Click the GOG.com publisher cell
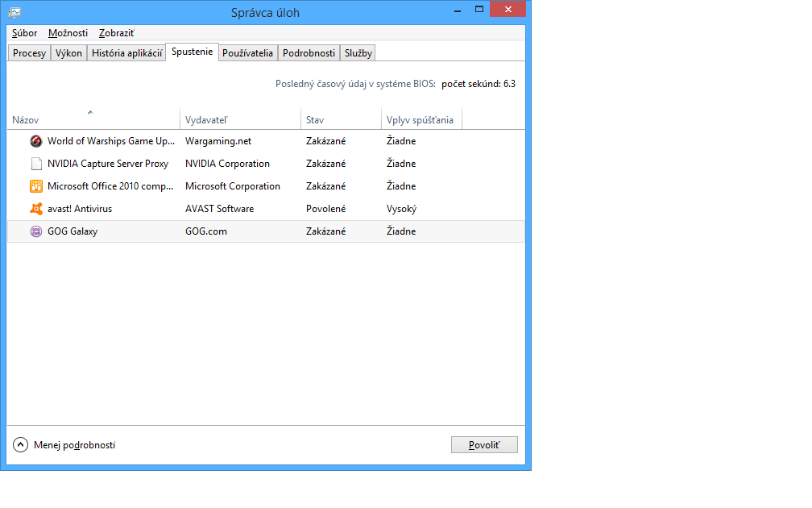Screen dimensions: 812x508 tap(206, 231)
